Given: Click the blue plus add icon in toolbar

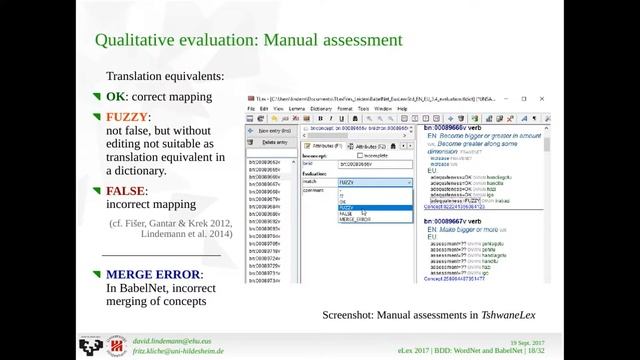Looking at the screenshot, I should tap(451, 119).
